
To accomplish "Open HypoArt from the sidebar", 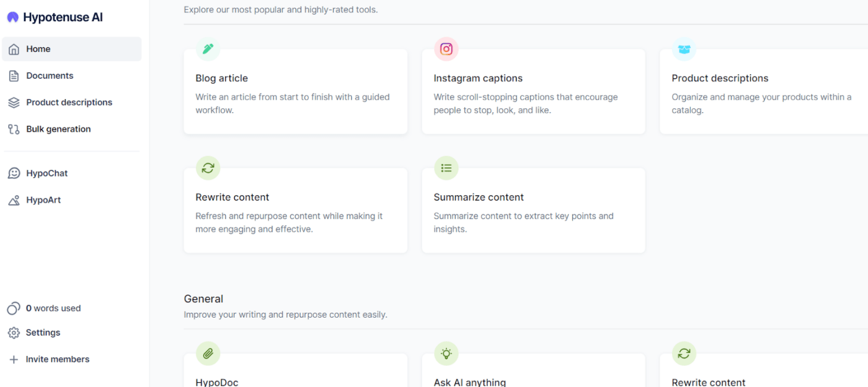I will tap(72, 200).
